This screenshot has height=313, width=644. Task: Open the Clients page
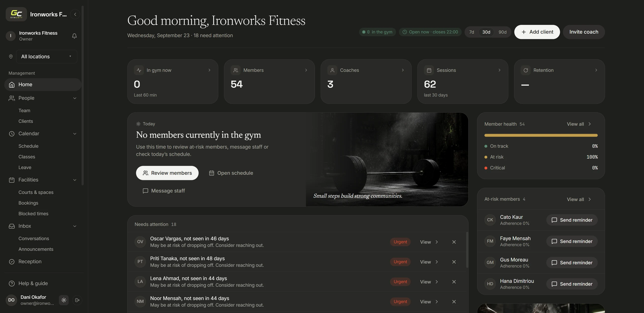[x=26, y=121]
